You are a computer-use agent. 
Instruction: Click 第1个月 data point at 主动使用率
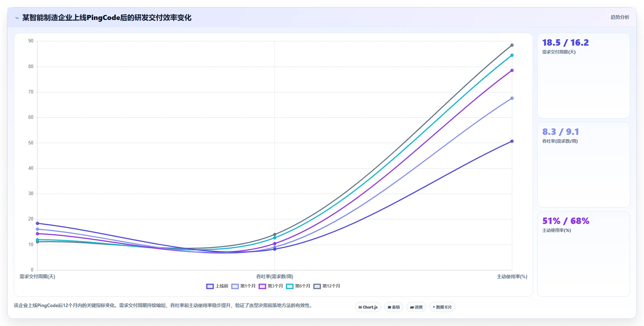(x=512, y=98)
